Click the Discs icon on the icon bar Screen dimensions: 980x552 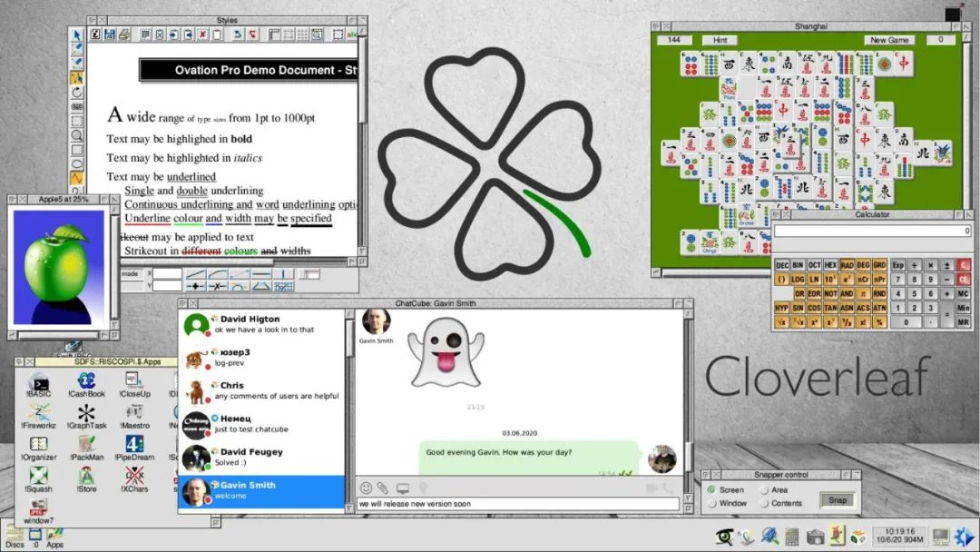(15, 537)
